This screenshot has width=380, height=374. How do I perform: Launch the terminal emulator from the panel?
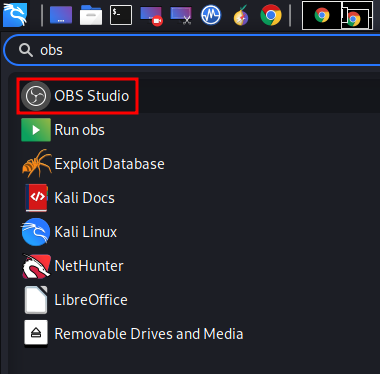[x=121, y=15]
